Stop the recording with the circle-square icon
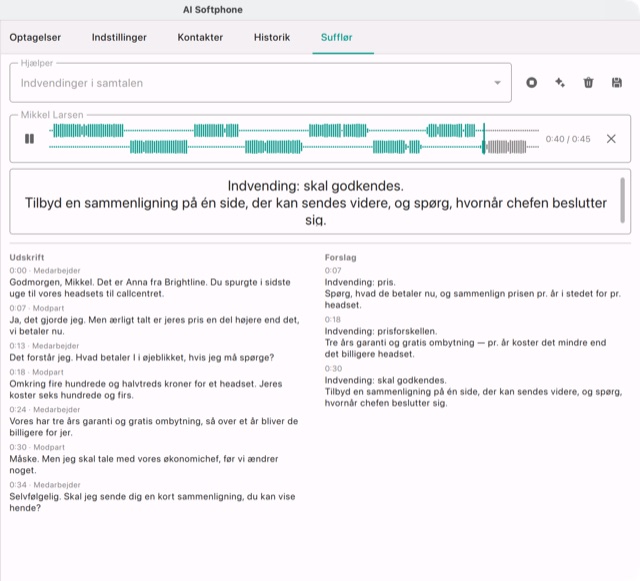640x581 pixels. tap(531, 82)
